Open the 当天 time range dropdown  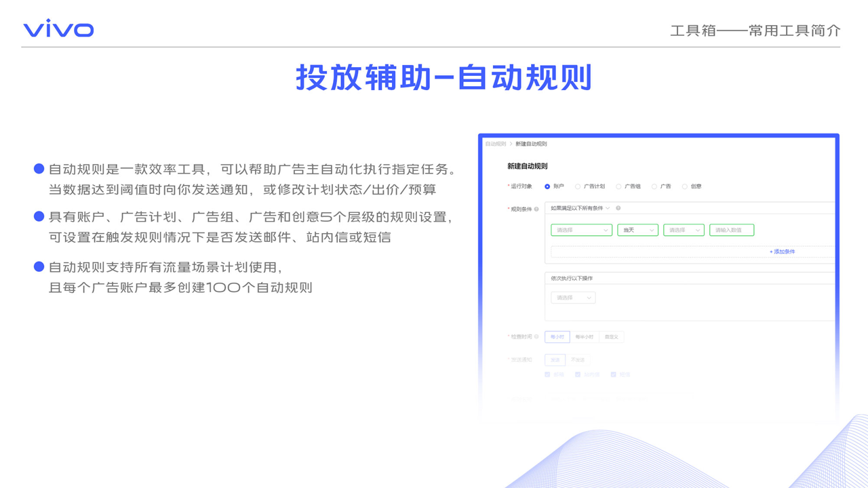pyautogui.click(x=637, y=230)
